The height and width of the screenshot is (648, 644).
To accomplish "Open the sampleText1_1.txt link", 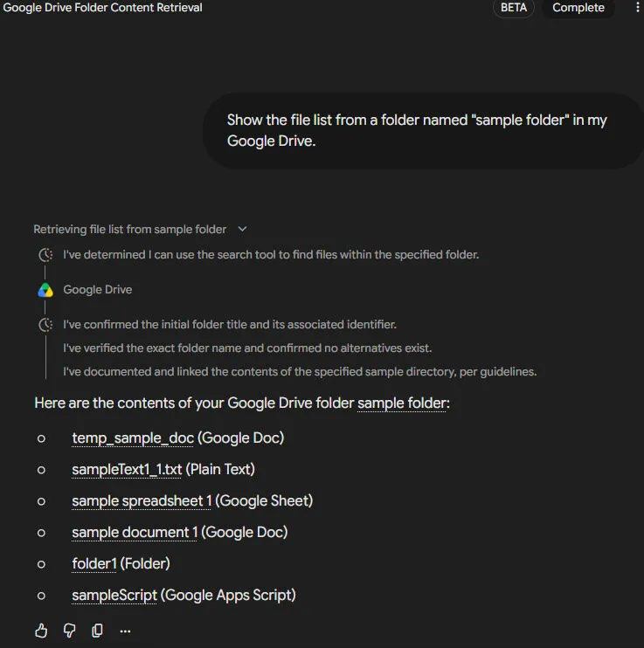I will point(127,470).
